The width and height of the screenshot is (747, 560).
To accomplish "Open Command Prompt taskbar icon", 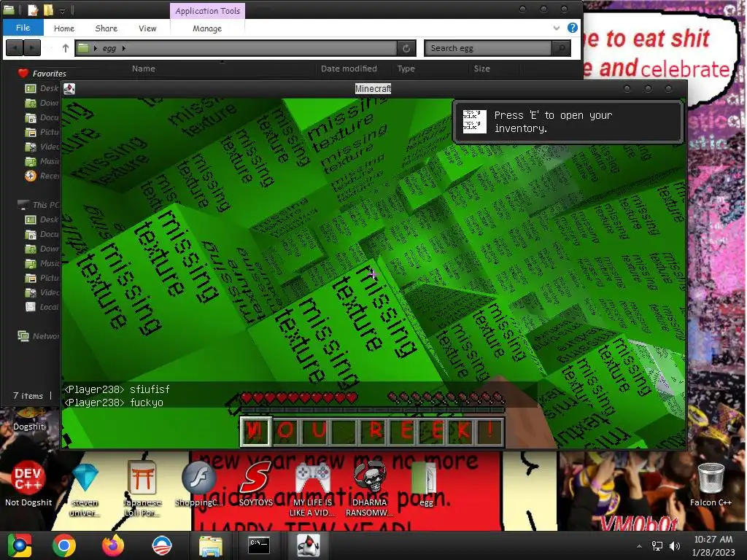I will point(259,545).
